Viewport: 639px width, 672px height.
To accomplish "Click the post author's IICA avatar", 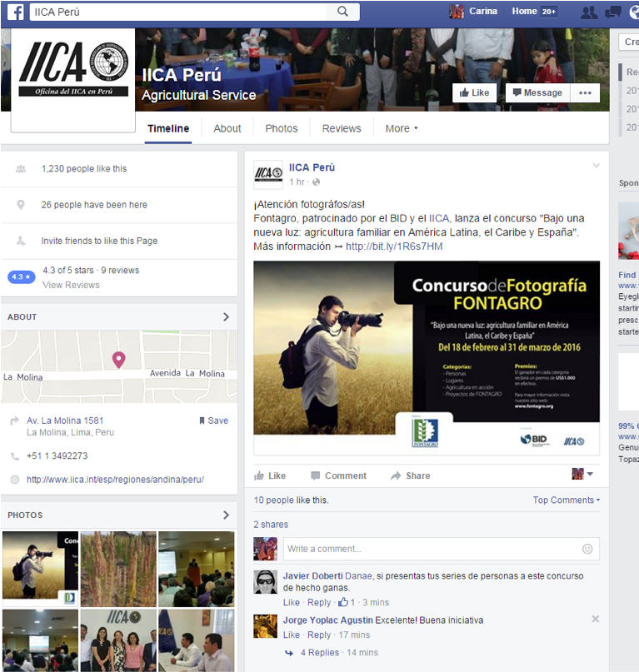I will 268,174.
